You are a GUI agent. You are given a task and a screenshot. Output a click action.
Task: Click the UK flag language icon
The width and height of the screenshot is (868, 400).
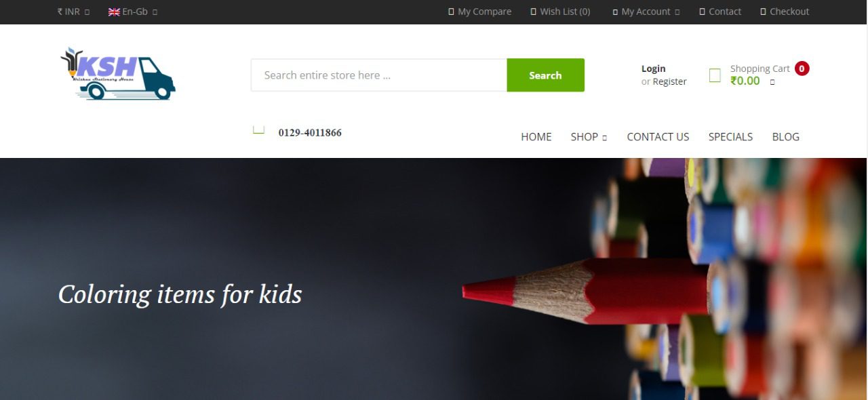pyautogui.click(x=114, y=12)
